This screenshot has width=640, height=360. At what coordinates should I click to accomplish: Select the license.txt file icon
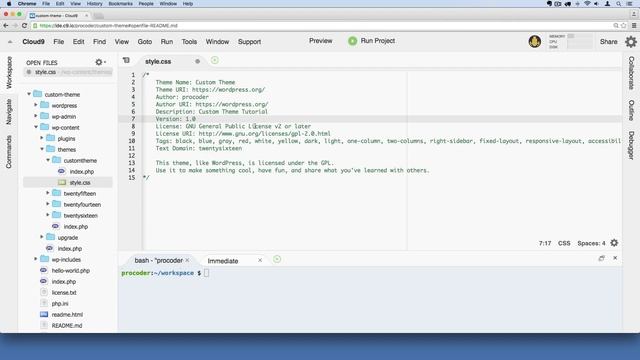[44, 292]
